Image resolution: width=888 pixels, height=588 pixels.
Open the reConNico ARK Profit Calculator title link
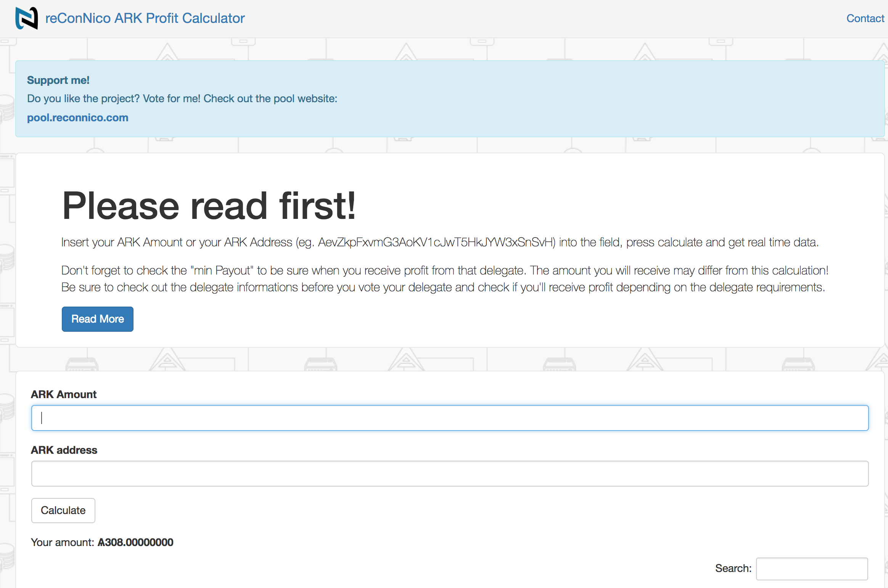pyautogui.click(x=145, y=18)
